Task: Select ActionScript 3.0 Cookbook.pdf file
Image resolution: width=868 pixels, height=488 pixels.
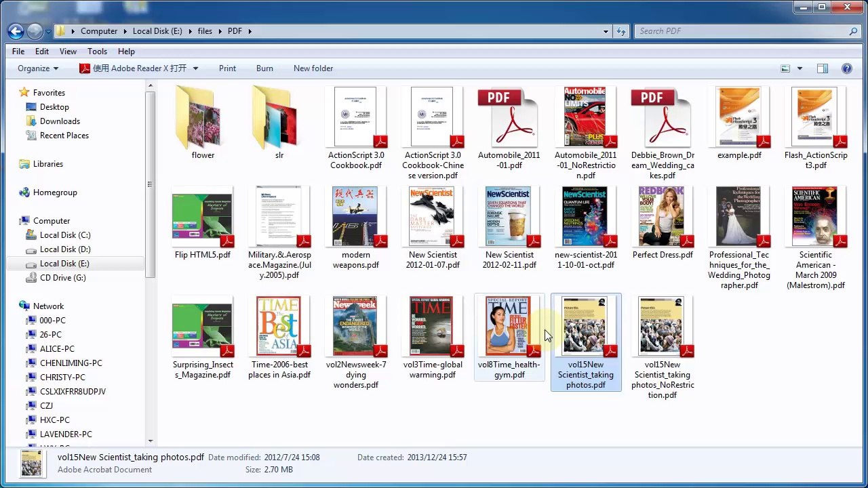Action: click(356, 129)
